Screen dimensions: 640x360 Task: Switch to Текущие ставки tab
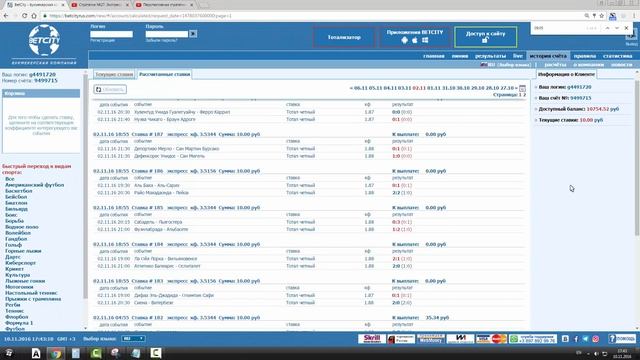(x=114, y=74)
